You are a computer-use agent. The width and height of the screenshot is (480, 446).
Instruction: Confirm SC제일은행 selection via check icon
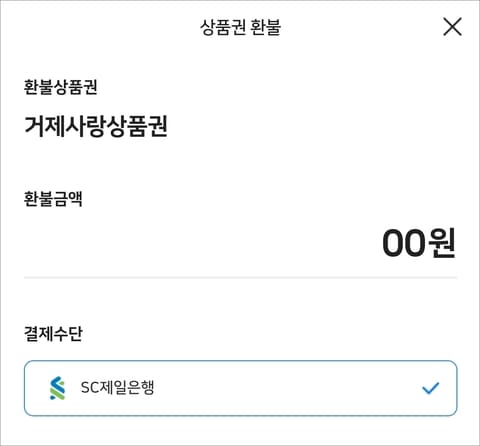pos(430,388)
